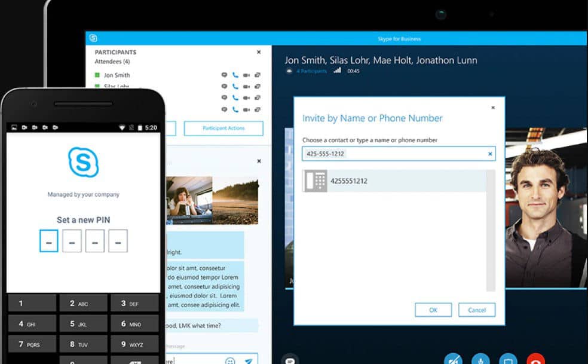Image resolution: width=588 pixels, height=364 pixels.
Task: Tap the Wi-Fi icon in phone status bar
Action: click(122, 127)
